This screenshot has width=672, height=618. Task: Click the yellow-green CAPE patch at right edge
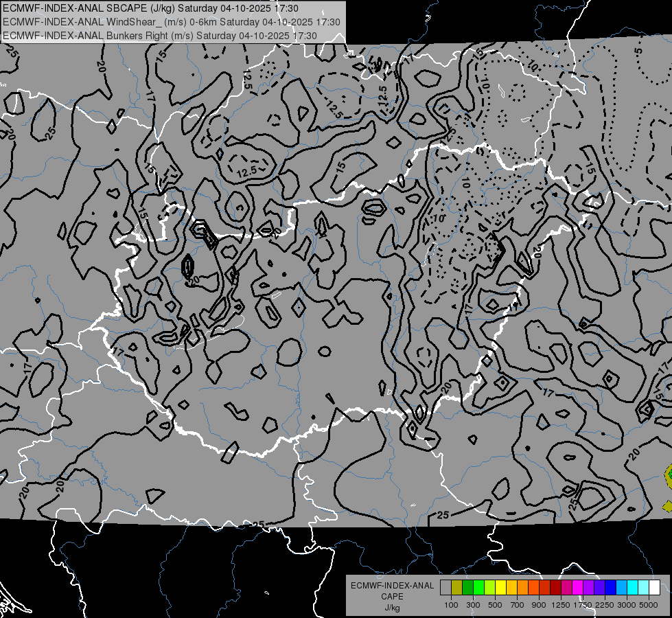click(669, 476)
